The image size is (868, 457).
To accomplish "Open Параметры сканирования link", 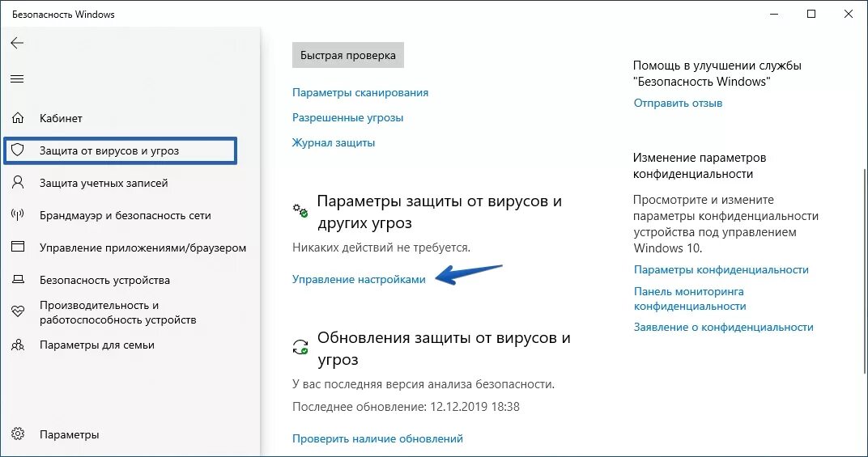I will click(x=360, y=92).
